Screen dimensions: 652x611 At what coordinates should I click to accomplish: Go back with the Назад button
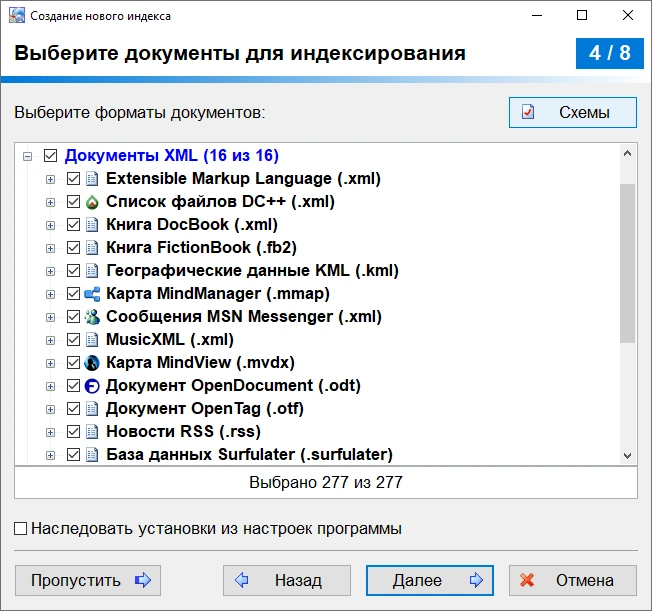(286, 580)
